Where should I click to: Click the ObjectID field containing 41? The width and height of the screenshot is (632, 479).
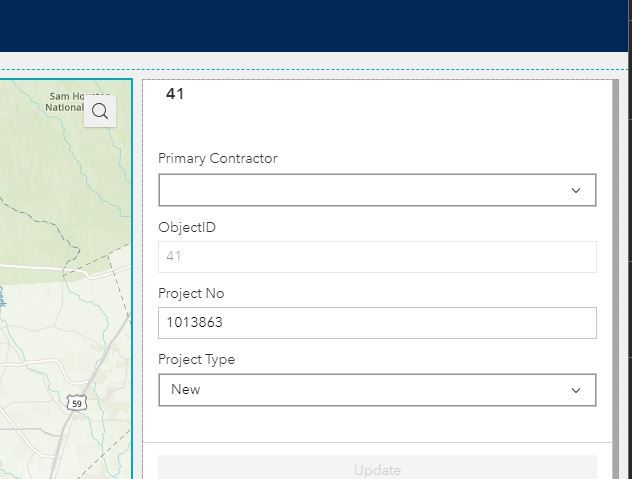coord(377,257)
